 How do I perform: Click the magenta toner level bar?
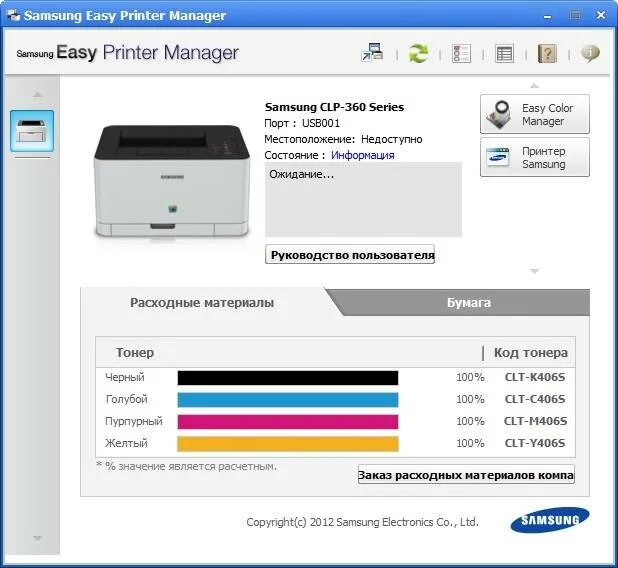[x=288, y=422]
